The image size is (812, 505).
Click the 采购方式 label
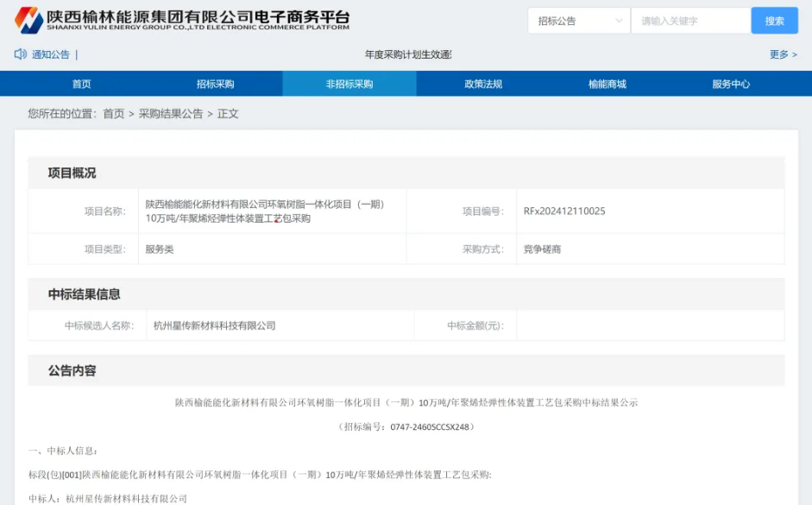pyautogui.click(x=483, y=249)
